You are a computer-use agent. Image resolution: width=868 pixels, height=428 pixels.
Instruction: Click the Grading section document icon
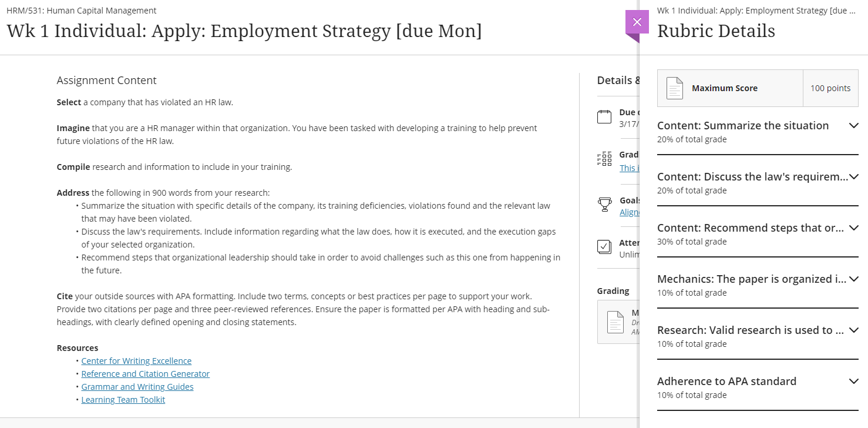[615, 322]
